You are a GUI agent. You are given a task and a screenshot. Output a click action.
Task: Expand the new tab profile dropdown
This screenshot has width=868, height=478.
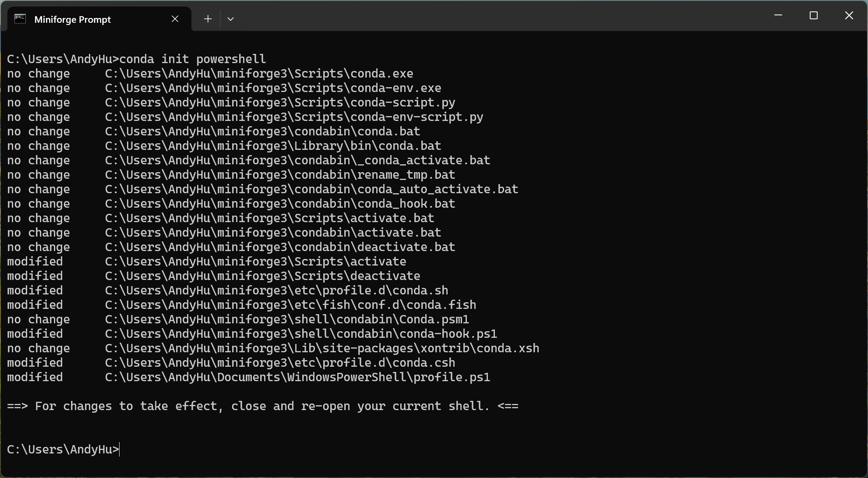click(230, 19)
